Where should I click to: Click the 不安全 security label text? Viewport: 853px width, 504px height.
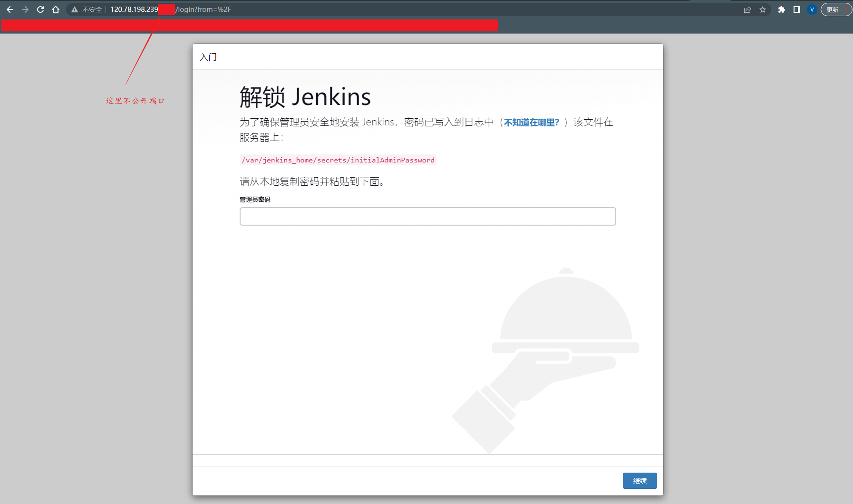click(x=92, y=10)
